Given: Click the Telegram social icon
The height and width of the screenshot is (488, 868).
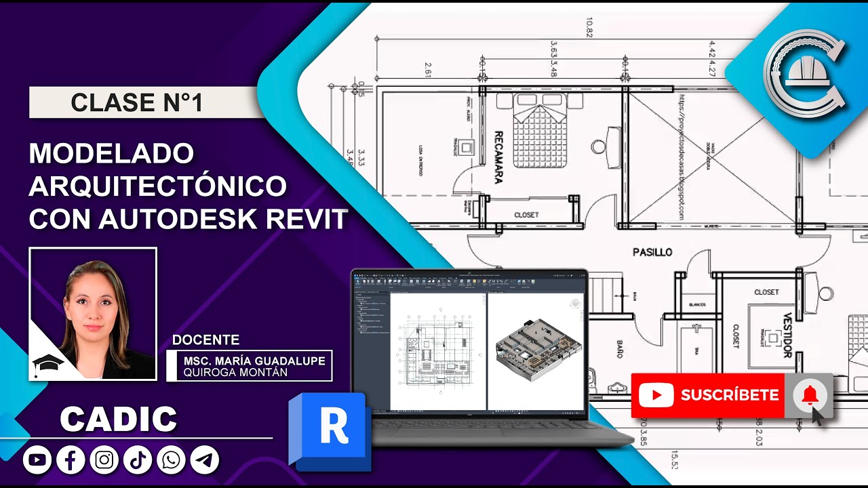Looking at the screenshot, I should click(205, 460).
